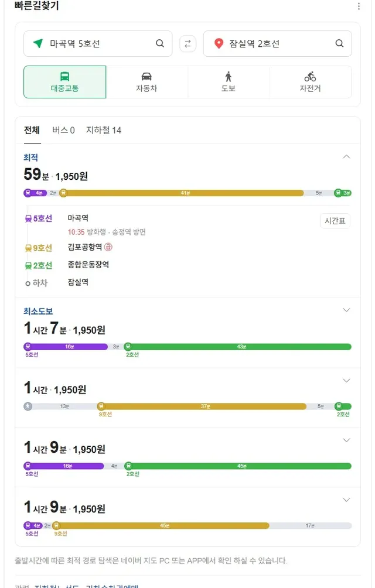Open the three-dot more options menu
The height and width of the screenshot is (588, 375).
[x=359, y=6]
